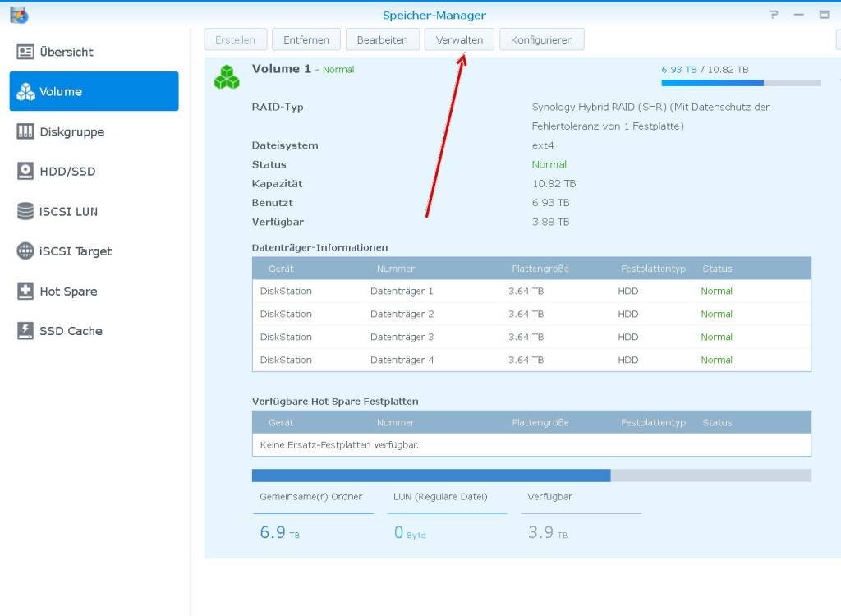841x616 pixels.
Task: Click the Synology Hybrid RAID (SHR) description
Action: click(650, 117)
